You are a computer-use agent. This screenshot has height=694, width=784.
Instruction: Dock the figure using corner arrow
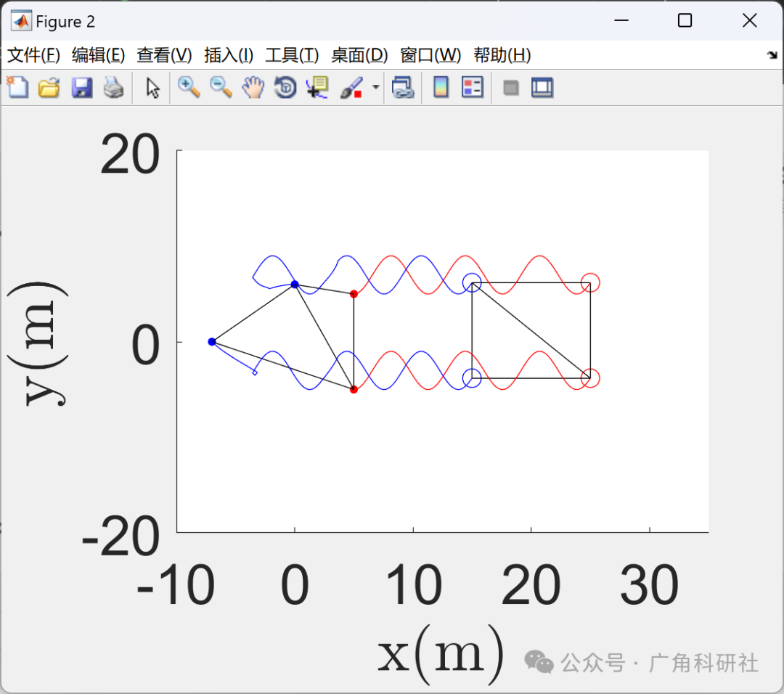tap(772, 55)
